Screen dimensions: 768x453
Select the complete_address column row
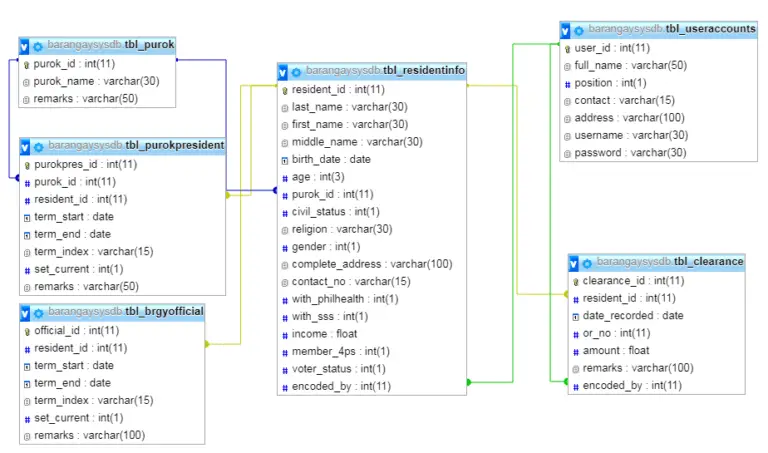(372, 264)
